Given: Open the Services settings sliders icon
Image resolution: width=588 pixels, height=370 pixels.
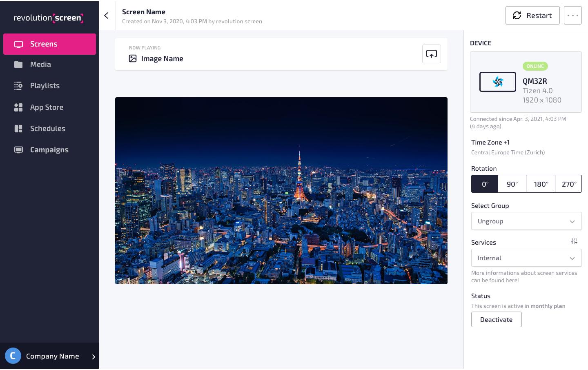Looking at the screenshot, I should point(574,241).
